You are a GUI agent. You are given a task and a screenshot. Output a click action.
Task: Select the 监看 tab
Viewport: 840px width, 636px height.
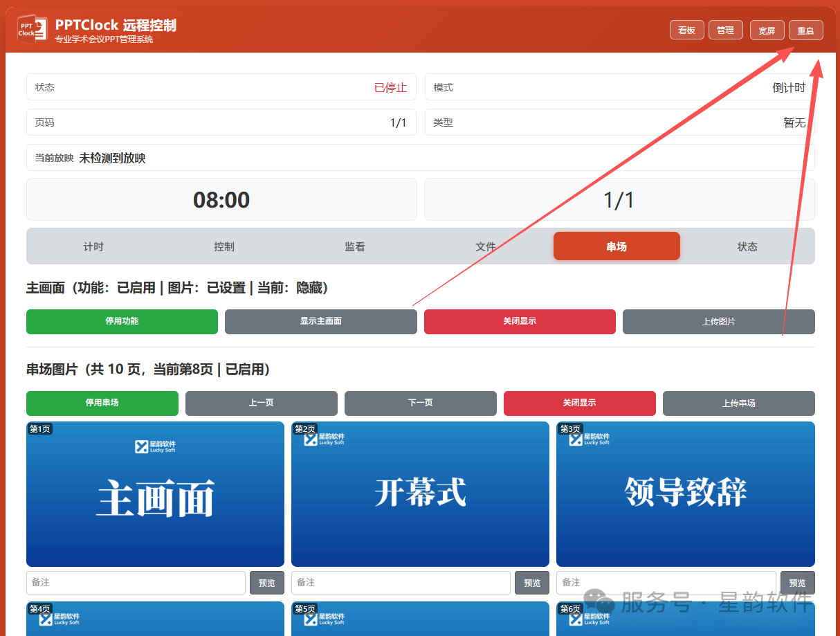(355, 246)
